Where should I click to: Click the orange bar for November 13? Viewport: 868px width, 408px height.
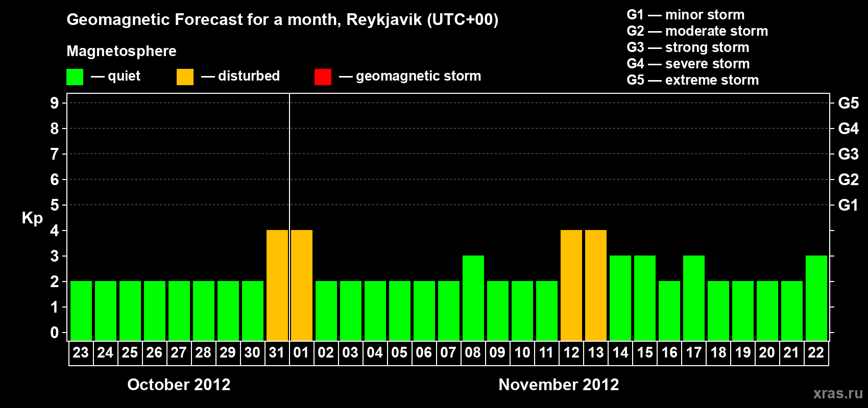click(596, 285)
